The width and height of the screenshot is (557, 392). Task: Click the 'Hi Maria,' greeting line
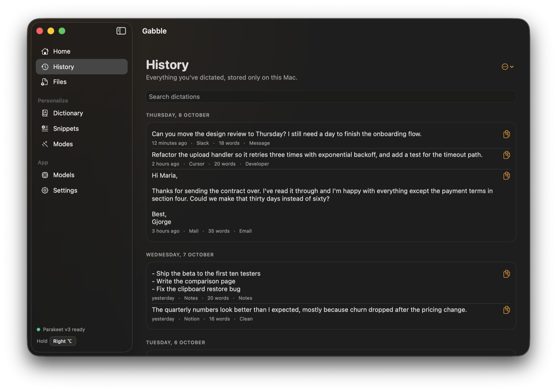pos(165,176)
